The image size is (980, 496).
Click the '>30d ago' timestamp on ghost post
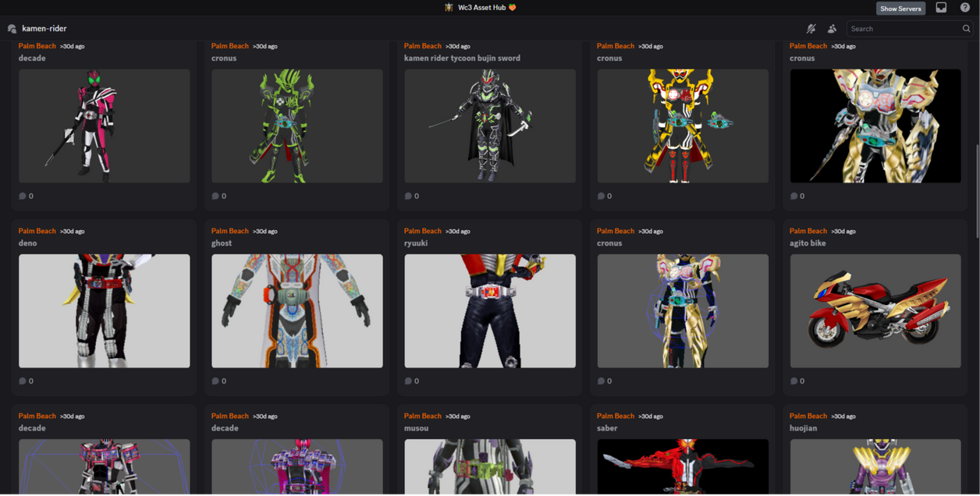[x=265, y=232]
